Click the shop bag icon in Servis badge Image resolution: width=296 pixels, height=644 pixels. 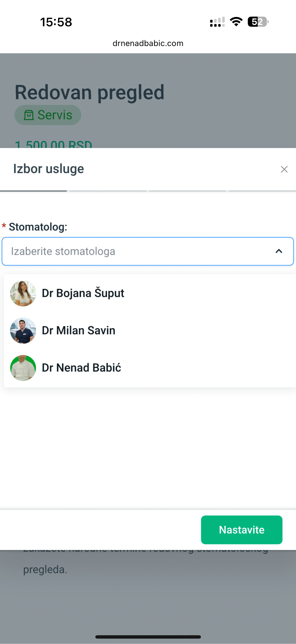coord(29,115)
